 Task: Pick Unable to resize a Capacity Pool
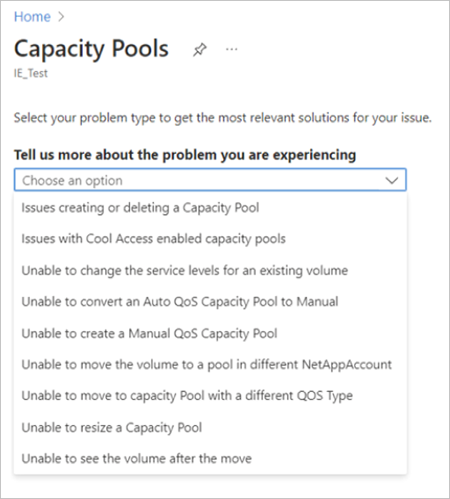(x=210, y=428)
